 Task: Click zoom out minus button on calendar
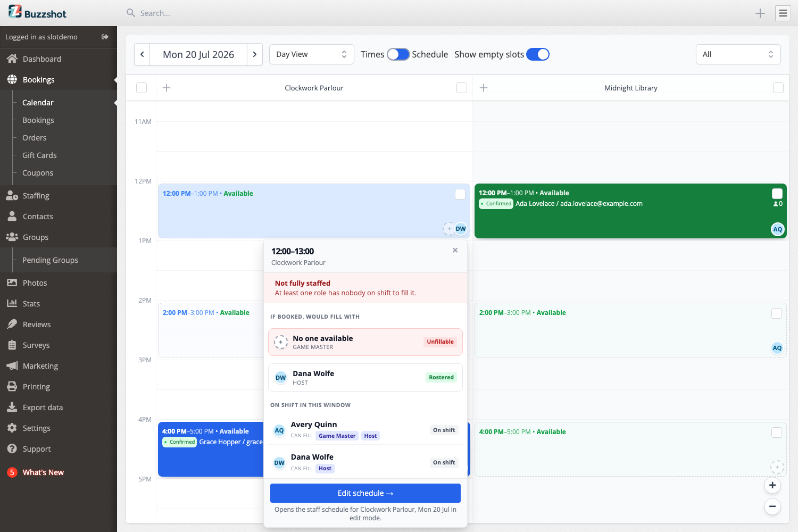[x=772, y=506]
